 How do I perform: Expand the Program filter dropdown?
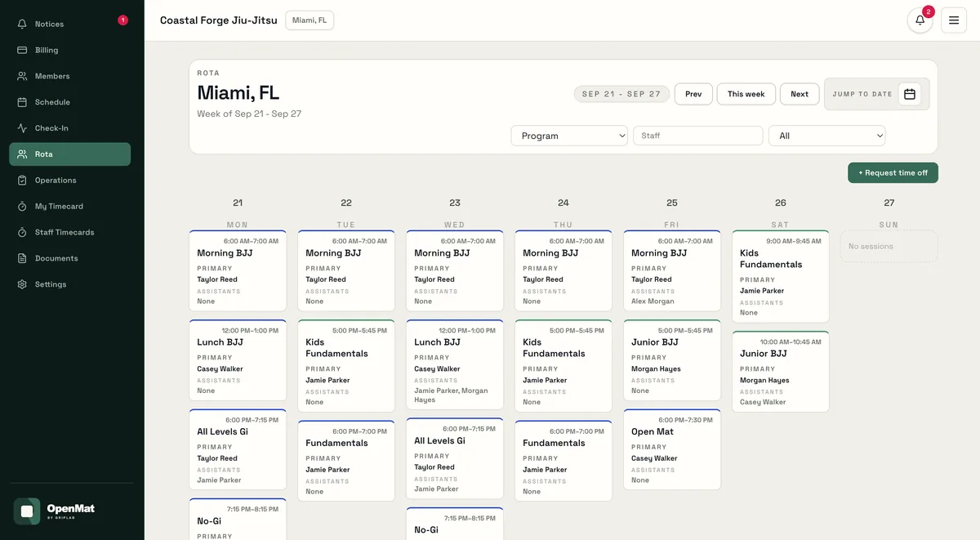pos(569,136)
